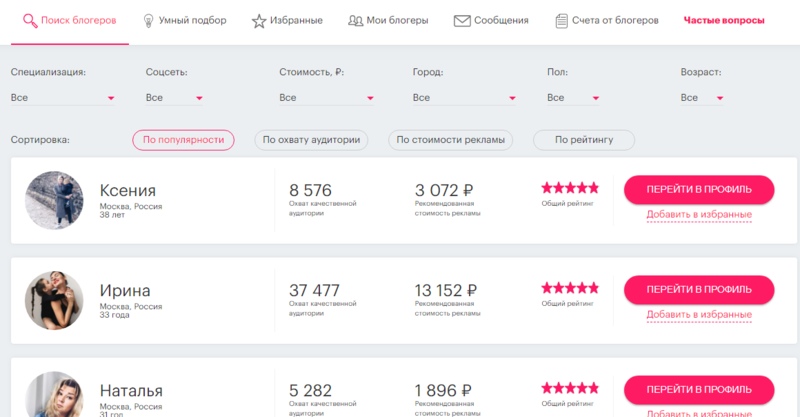Click the people icon for Мои блогеры
This screenshot has height=417, width=800.
click(355, 20)
